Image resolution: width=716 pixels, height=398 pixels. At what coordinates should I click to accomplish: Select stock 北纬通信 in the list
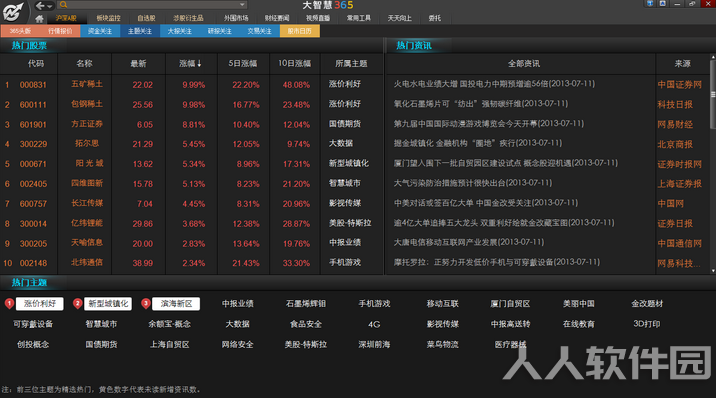pos(87,263)
